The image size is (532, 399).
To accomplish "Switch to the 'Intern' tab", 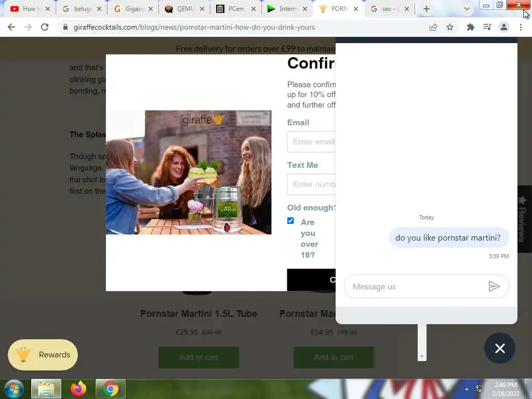I will tap(283, 9).
